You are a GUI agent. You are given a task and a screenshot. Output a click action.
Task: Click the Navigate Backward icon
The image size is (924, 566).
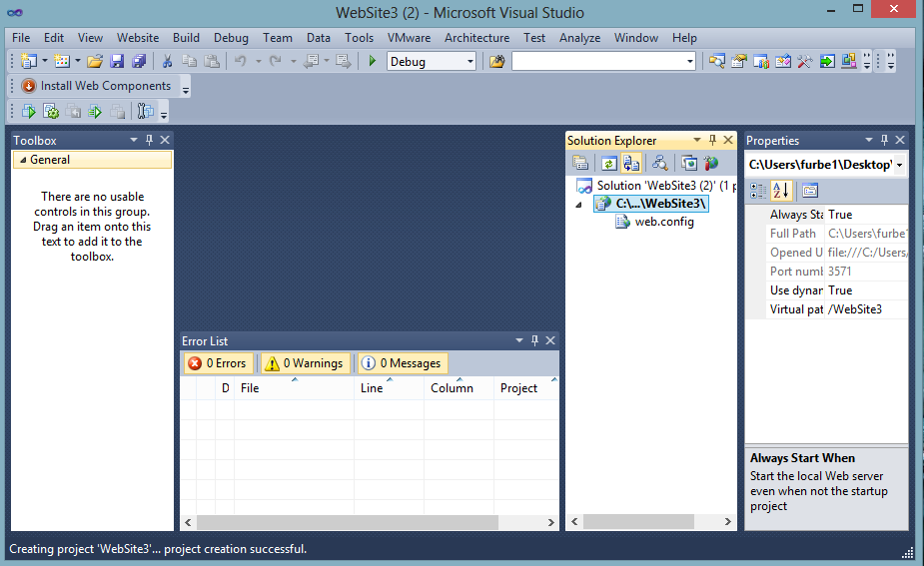click(x=311, y=61)
